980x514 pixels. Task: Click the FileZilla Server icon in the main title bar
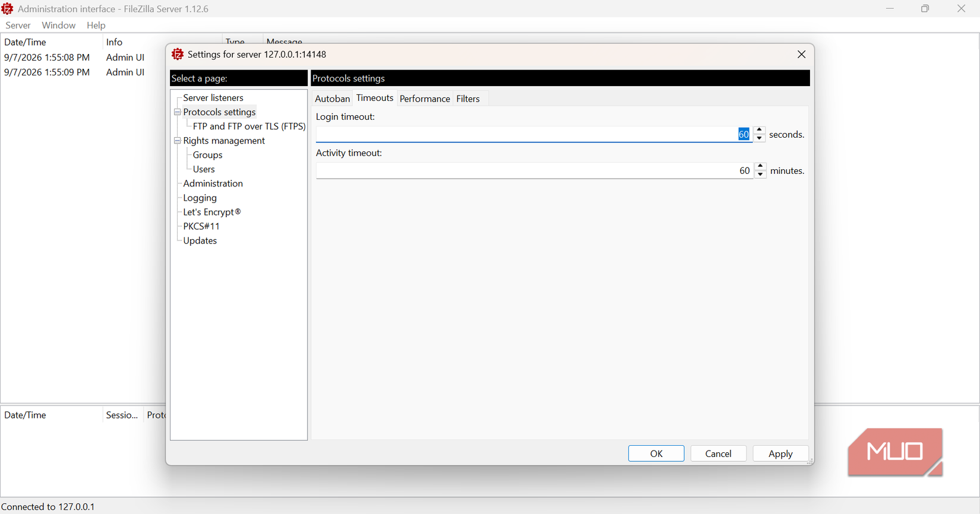coord(8,9)
